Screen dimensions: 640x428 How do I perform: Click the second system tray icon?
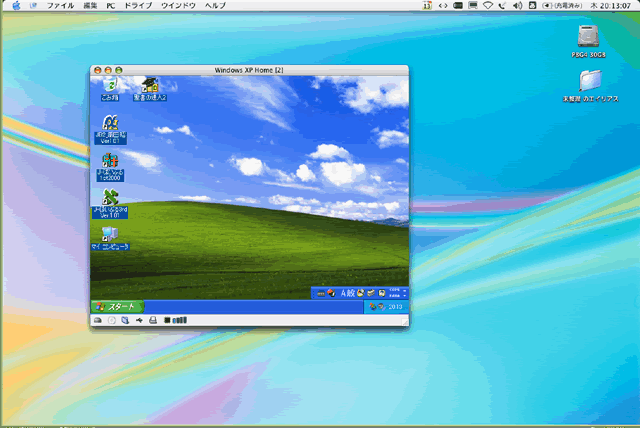point(381,307)
